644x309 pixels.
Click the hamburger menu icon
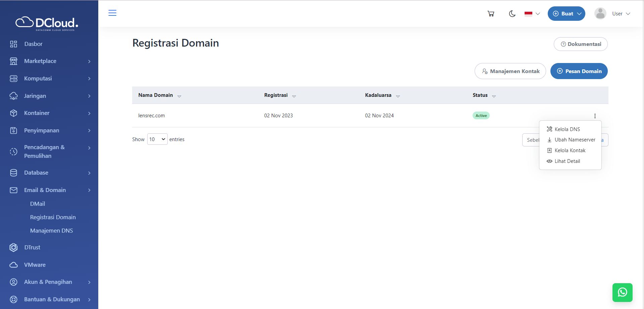pos(112,13)
